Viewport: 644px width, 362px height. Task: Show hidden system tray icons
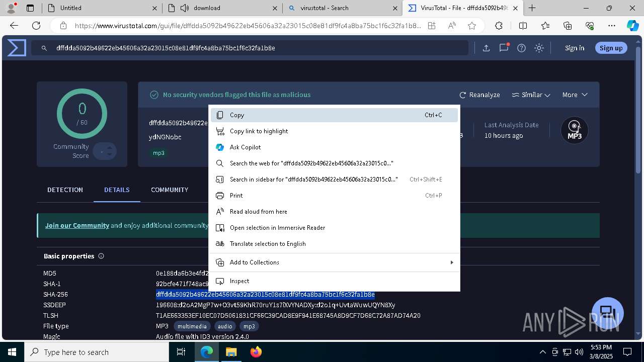pyautogui.click(x=542, y=352)
